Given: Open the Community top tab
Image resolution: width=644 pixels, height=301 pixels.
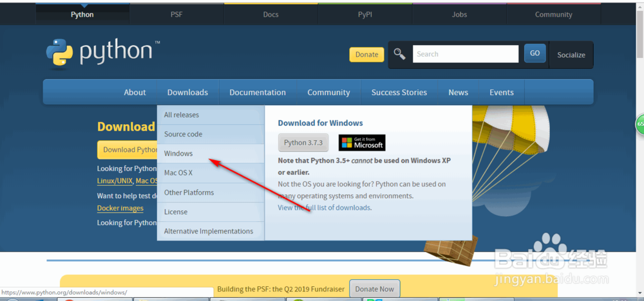Looking at the screenshot, I should [554, 14].
